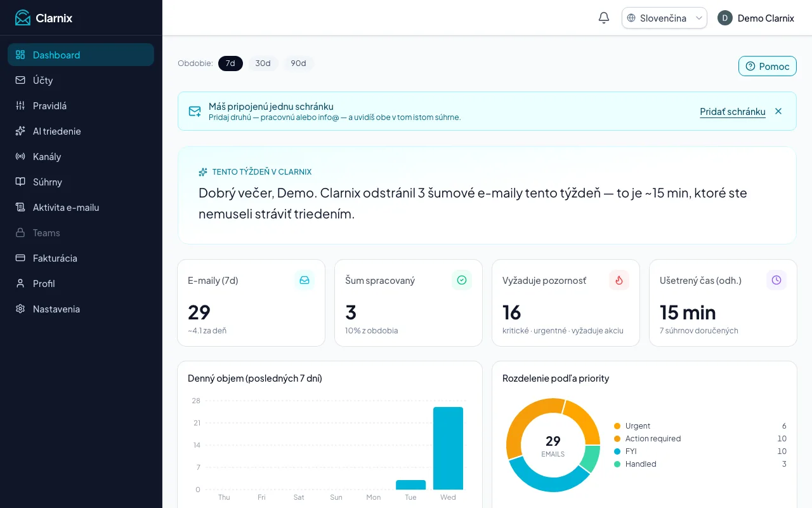Click the flame icon on Vyžaduje pozornosť card

[x=619, y=280]
